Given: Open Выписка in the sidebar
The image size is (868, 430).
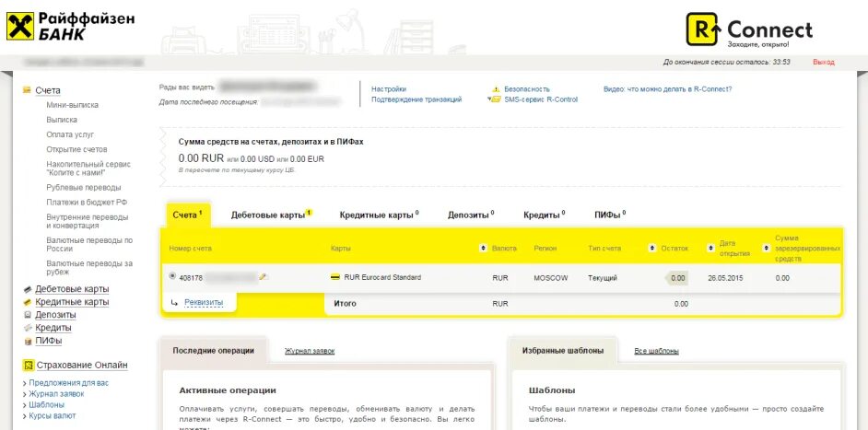Looking at the screenshot, I should (62, 120).
